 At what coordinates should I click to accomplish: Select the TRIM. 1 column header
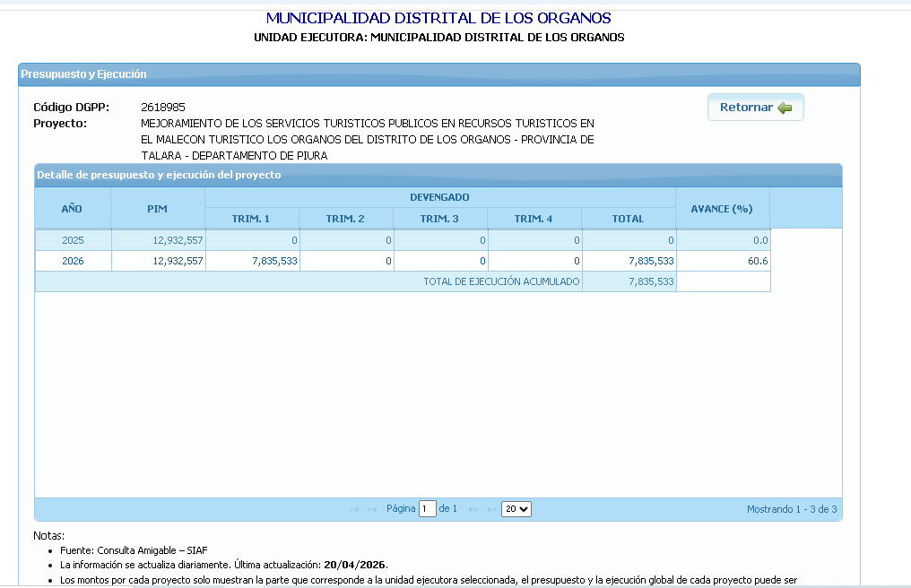coord(251,219)
